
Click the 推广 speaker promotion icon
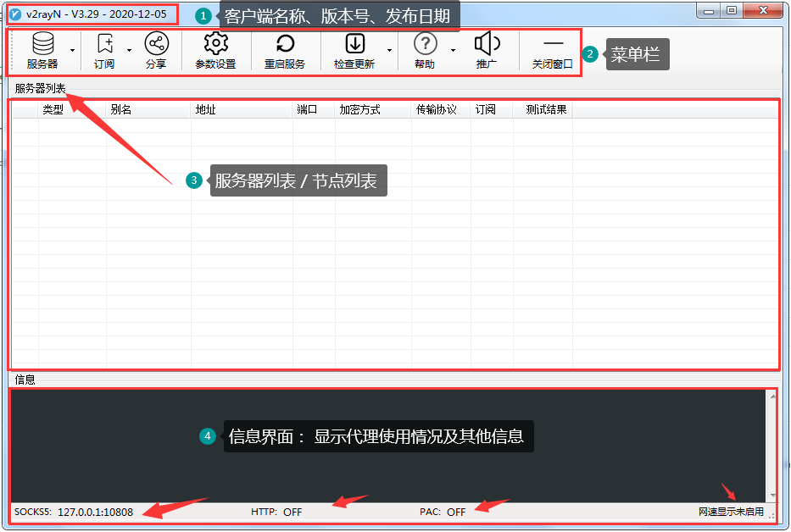pos(486,44)
